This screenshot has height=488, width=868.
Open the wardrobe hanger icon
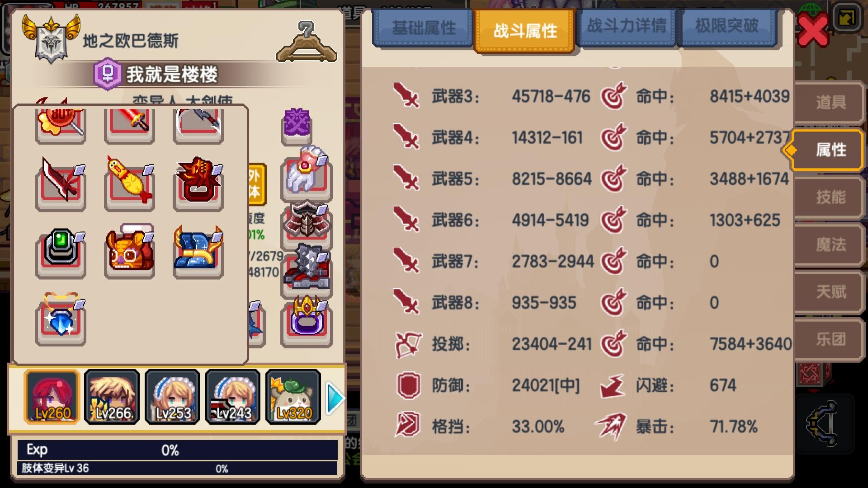(x=307, y=42)
